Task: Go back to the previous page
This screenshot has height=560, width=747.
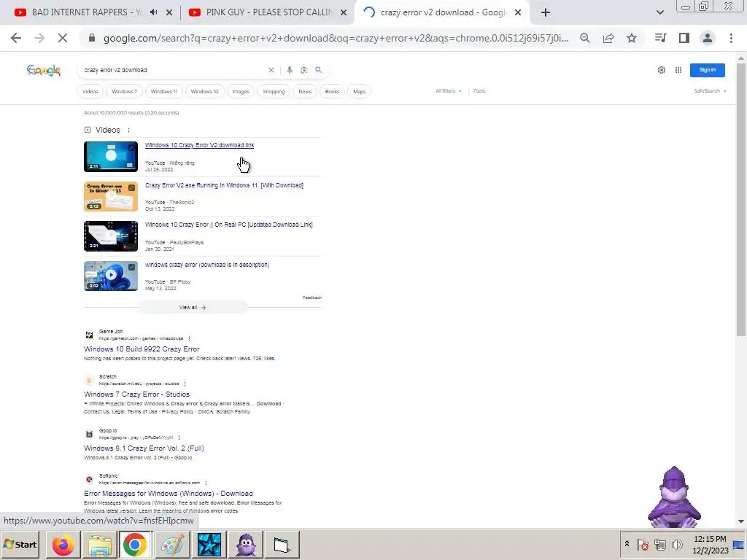Action: (16, 38)
